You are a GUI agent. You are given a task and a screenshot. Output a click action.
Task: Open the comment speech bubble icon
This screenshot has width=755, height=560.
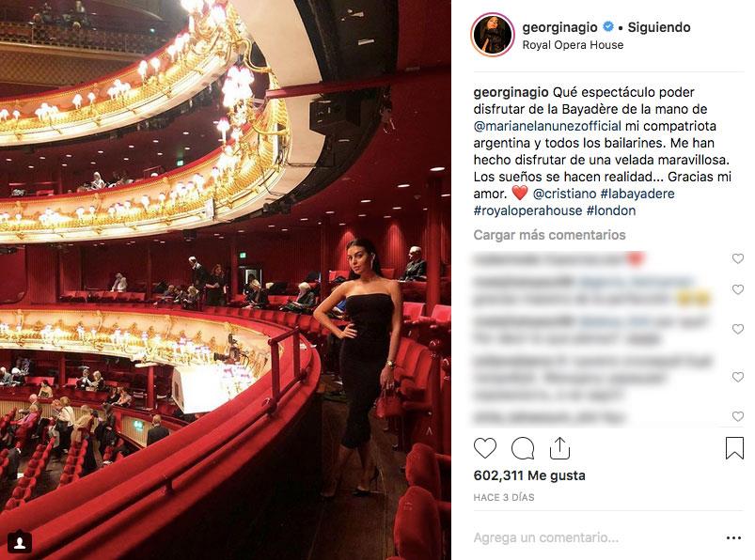[523, 448]
